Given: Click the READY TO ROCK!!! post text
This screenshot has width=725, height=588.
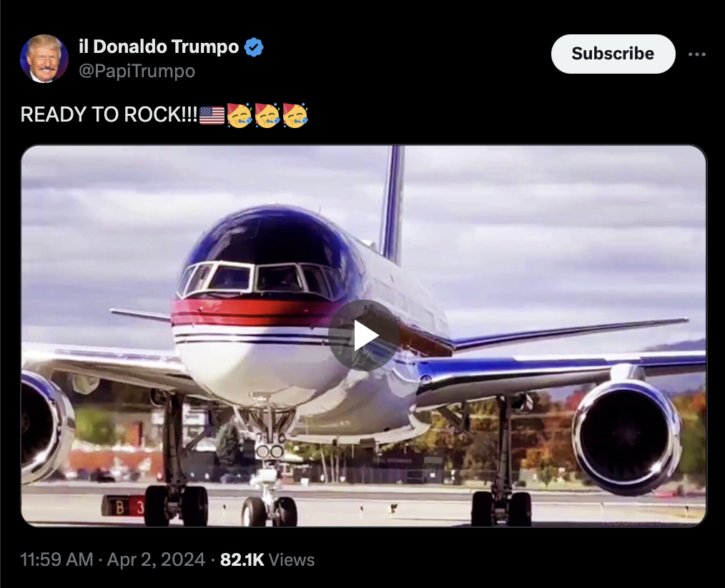Looking at the screenshot, I should pyautogui.click(x=109, y=114).
